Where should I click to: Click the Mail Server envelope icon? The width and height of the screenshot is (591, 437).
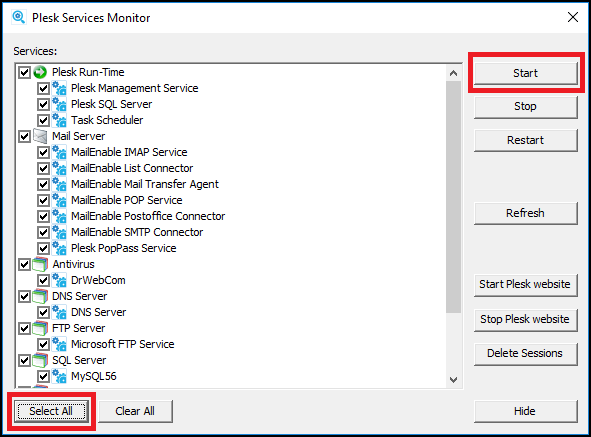[40, 136]
